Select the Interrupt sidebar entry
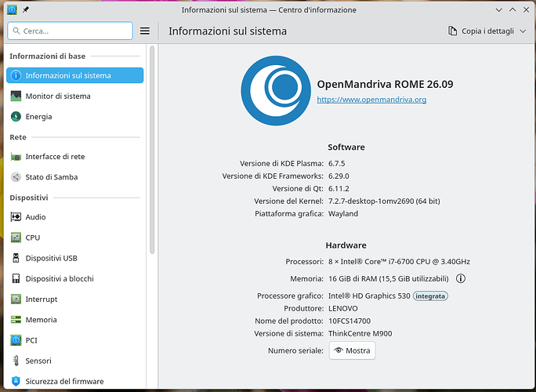The height and width of the screenshot is (392, 536). (x=75, y=299)
